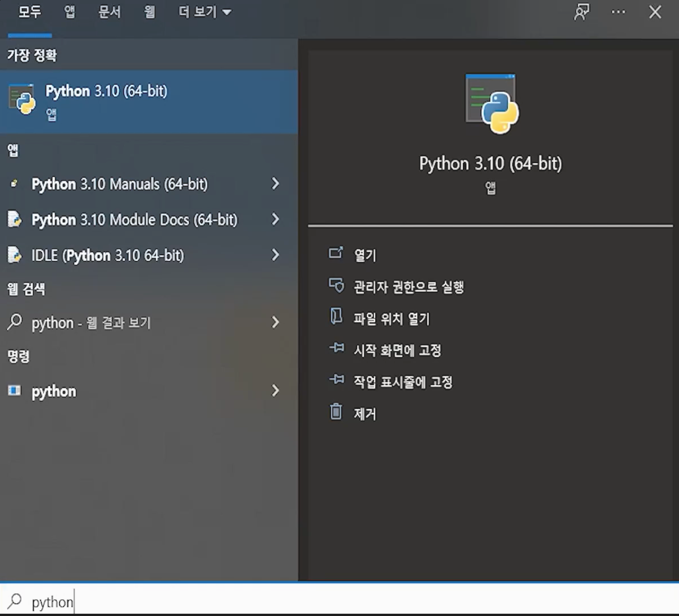
Task: Switch to the 앱 tab
Action: click(x=70, y=12)
